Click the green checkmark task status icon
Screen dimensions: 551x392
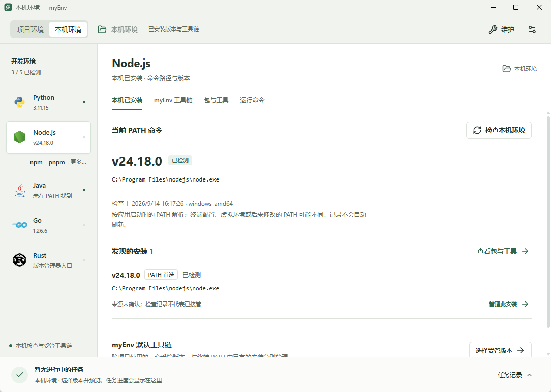point(20,375)
